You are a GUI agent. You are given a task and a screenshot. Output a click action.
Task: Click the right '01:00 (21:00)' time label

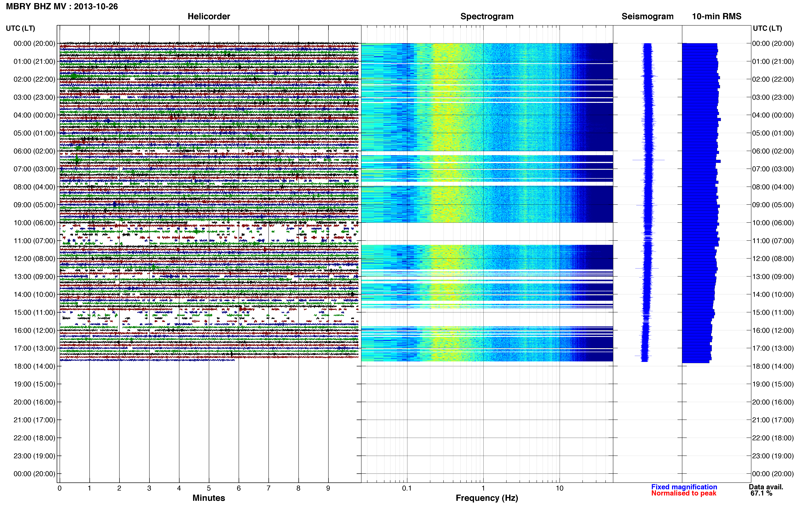pyautogui.click(x=773, y=62)
